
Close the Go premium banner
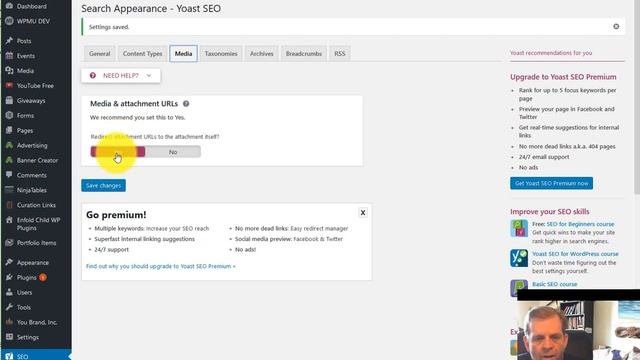[362, 212]
